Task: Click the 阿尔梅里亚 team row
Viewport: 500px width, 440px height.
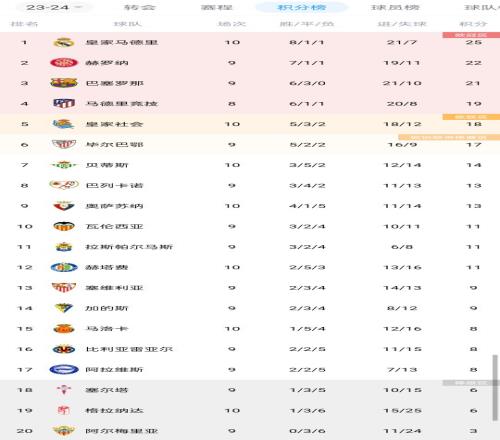Action: point(250,431)
